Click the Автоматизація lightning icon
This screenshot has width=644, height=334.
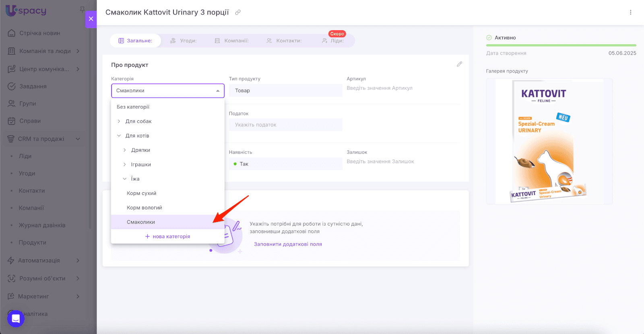click(x=11, y=260)
